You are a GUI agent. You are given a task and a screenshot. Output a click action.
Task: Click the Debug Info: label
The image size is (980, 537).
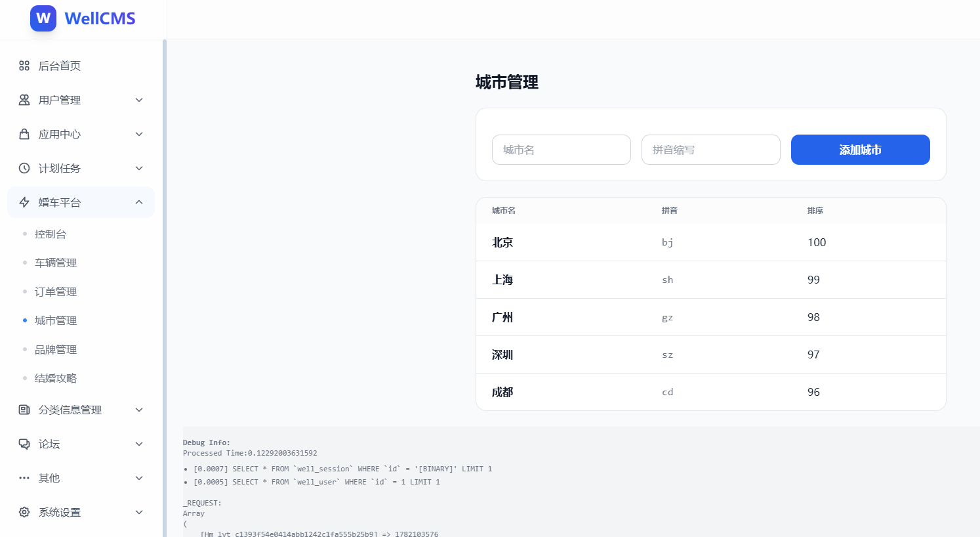(207, 442)
